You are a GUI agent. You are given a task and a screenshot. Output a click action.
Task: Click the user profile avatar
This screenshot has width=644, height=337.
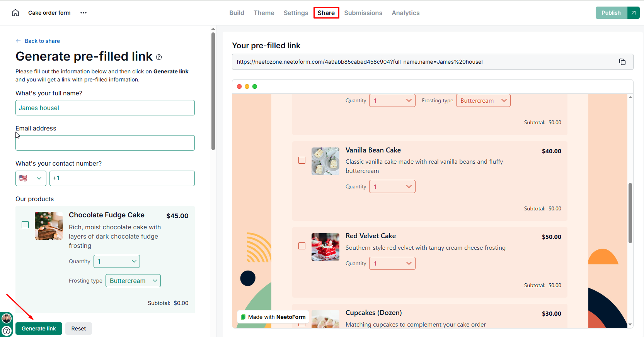click(x=7, y=318)
